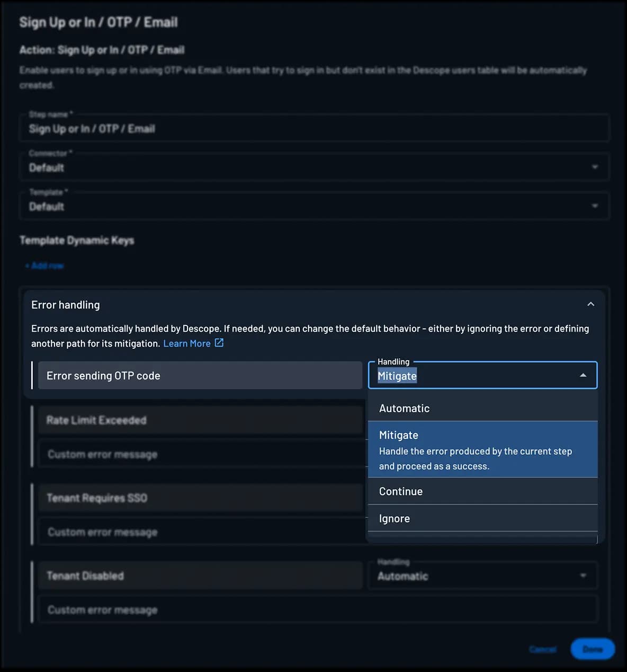
Task: Click the Error sending OTP code field
Action: [x=200, y=375]
